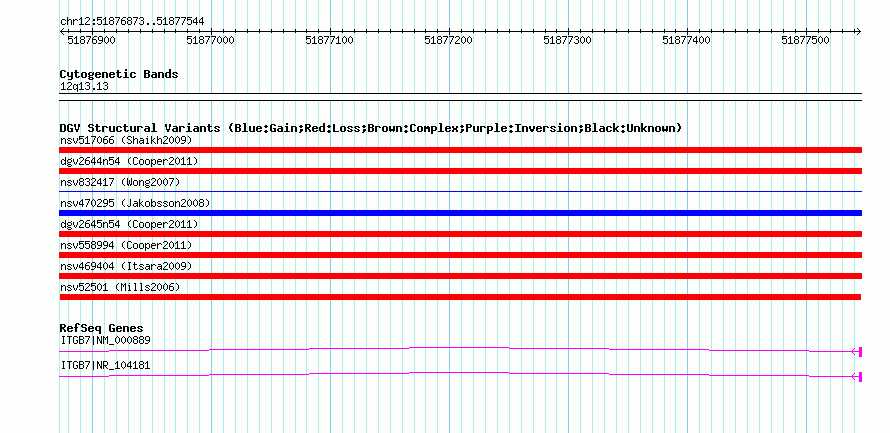Open variant nsv469404 (Itsara2009) label
The width and height of the screenshot is (890, 433).
tap(126, 266)
